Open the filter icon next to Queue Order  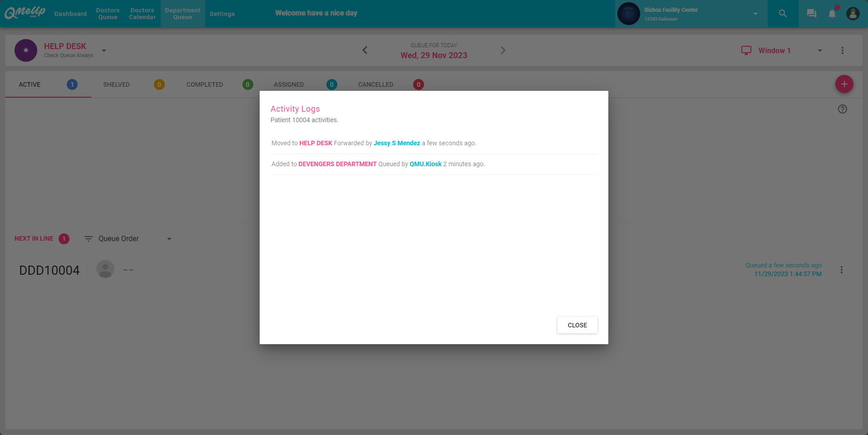pos(88,238)
